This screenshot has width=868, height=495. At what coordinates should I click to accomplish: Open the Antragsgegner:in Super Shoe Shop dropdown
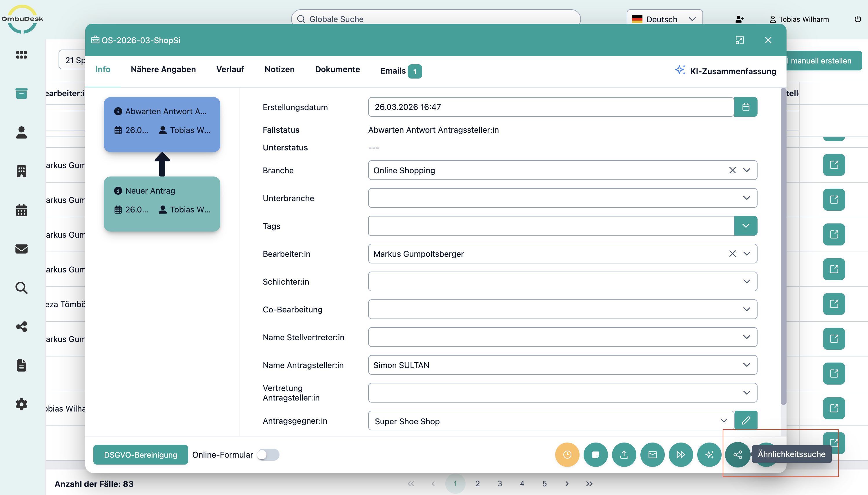click(724, 421)
